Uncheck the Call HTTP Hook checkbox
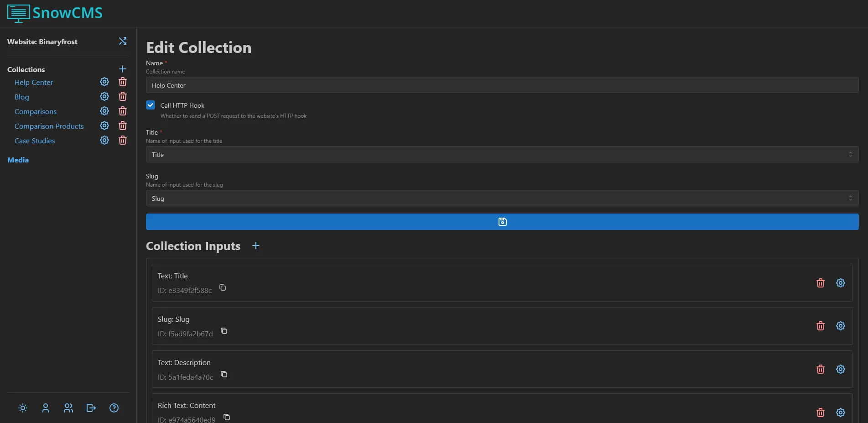Screen dimensions: 868x423 click(151, 105)
